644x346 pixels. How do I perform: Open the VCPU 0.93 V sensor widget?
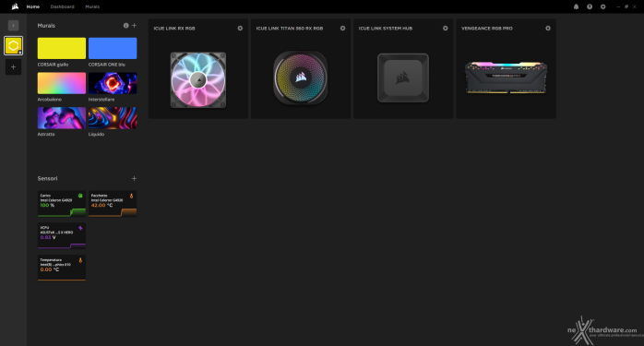(x=62, y=236)
